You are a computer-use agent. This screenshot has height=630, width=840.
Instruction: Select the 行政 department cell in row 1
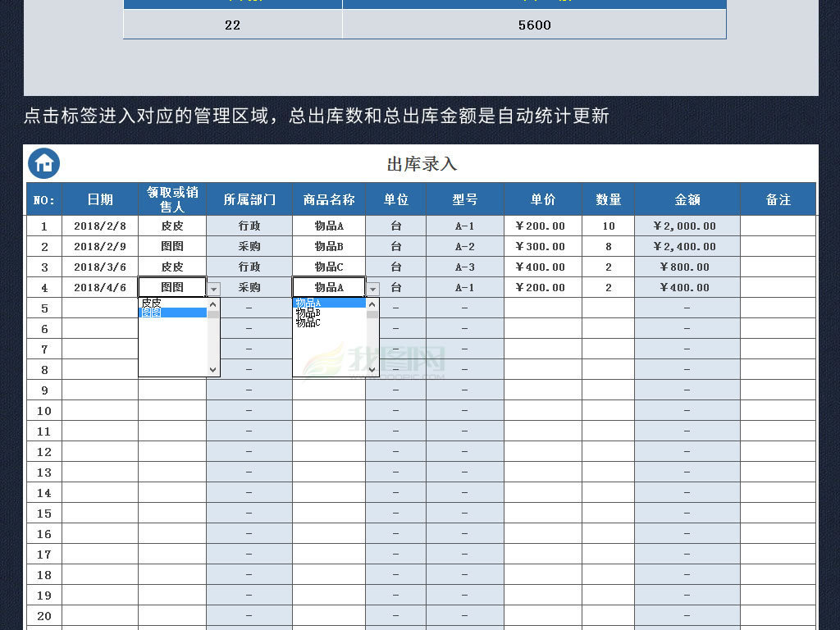(x=249, y=226)
